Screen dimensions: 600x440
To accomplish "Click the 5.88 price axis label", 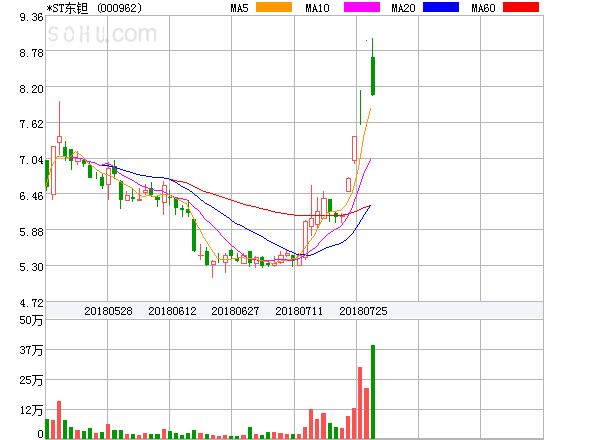I will tap(31, 232).
